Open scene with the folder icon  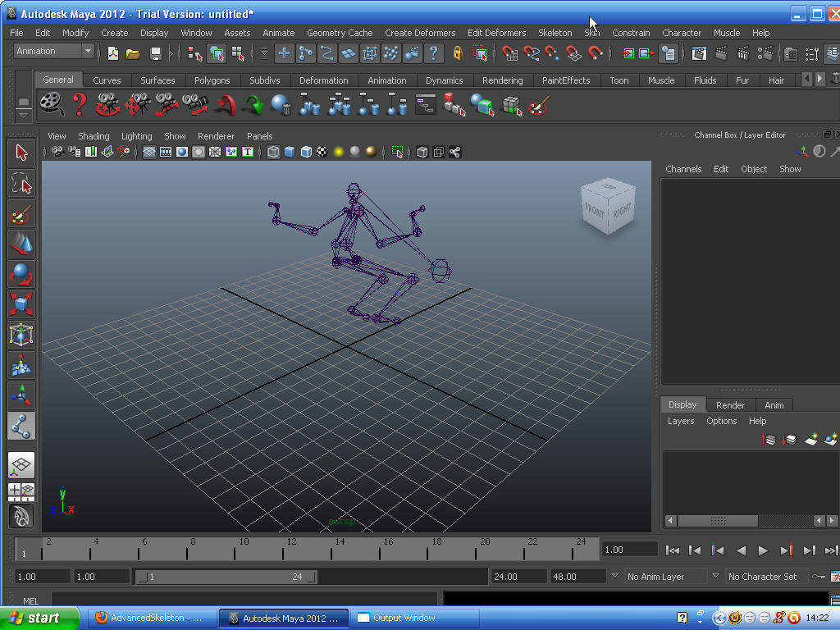pos(133,53)
